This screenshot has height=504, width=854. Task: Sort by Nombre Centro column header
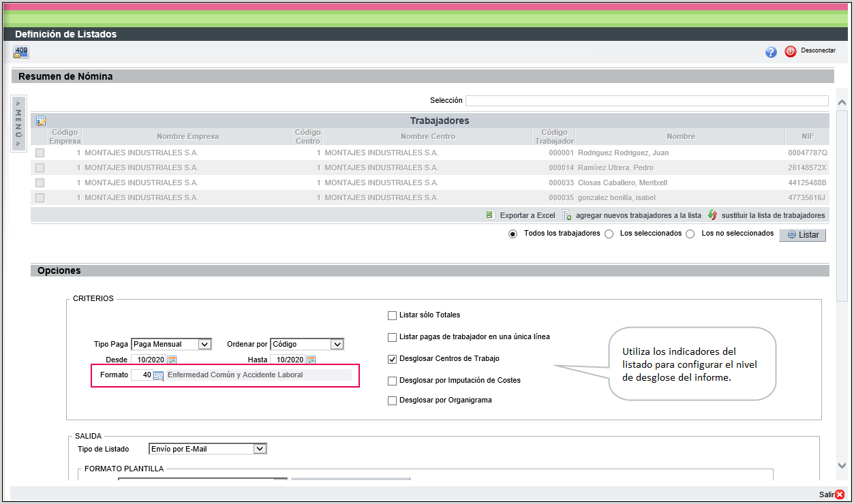[427, 136]
